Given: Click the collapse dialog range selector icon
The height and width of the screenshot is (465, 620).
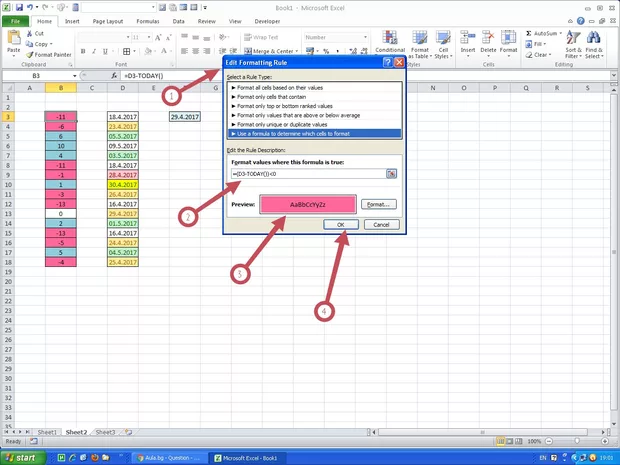Looking at the screenshot, I should (391, 174).
